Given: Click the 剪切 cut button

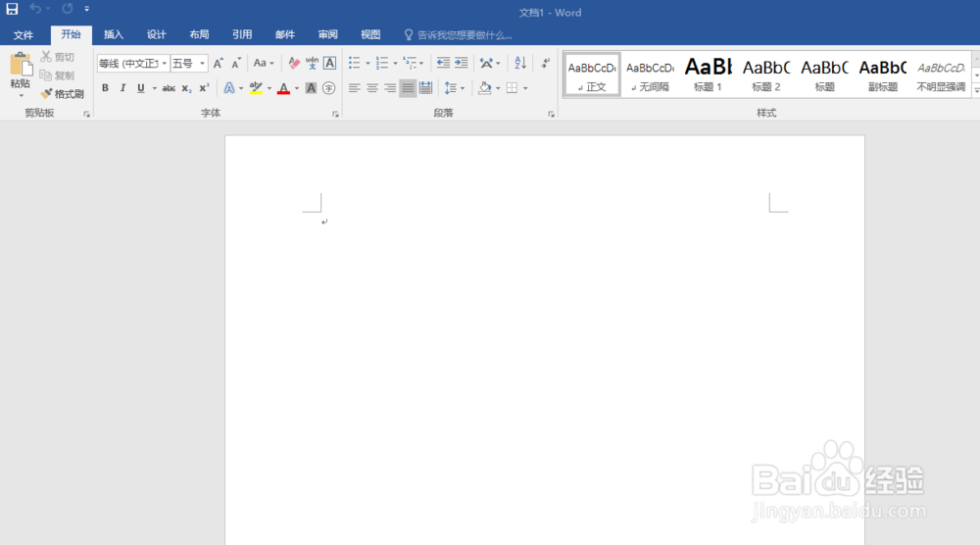Looking at the screenshot, I should (x=58, y=57).
